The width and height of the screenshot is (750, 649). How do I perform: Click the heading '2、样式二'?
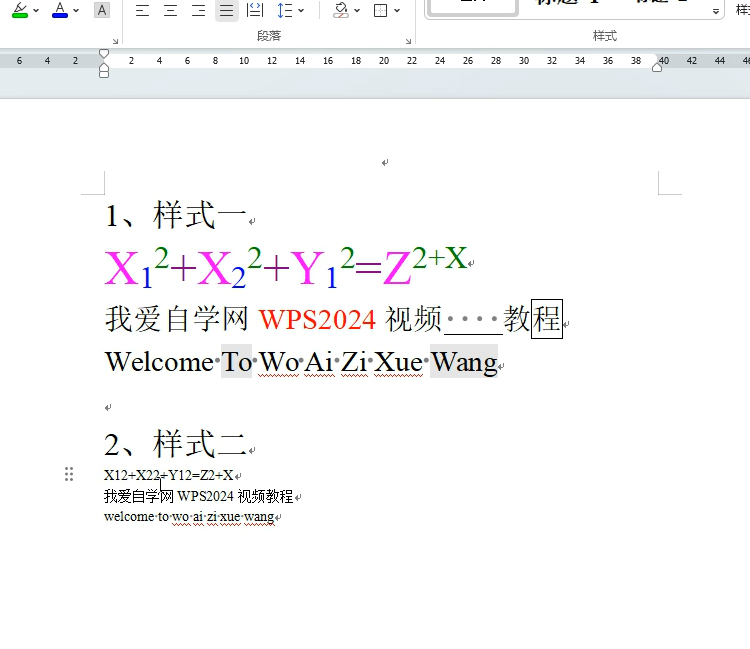tap(176, 443)
